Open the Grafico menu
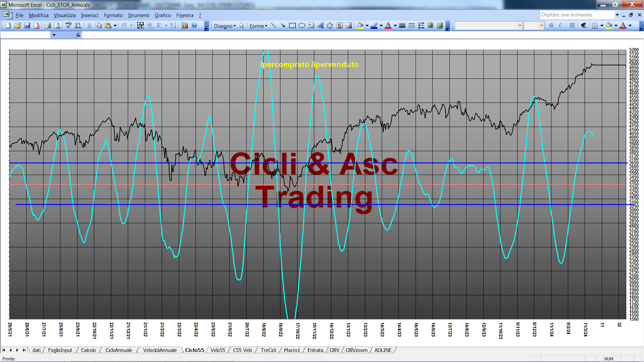 click(163, 15)
